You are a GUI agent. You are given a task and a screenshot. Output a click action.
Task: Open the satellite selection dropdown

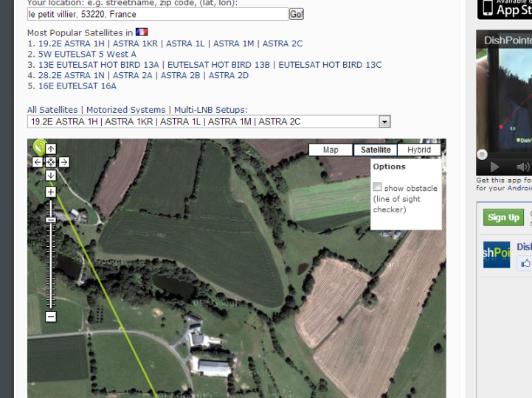point(384,122)
